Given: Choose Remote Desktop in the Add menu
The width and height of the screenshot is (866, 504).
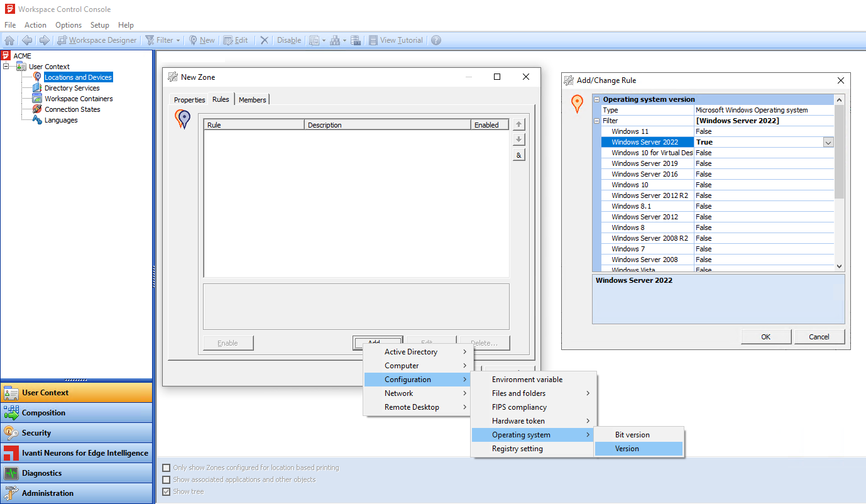Looking at the screenshot, I should tap(417, 407).
